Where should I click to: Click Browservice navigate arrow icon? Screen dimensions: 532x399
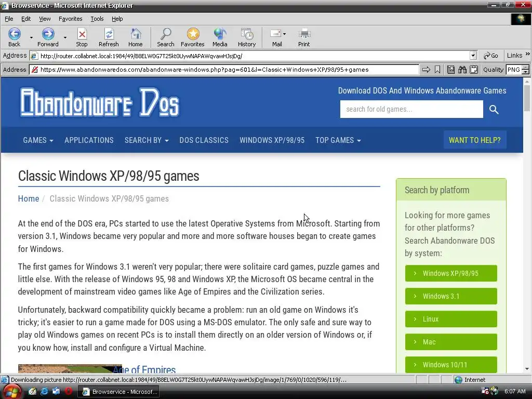pos(426,70)
